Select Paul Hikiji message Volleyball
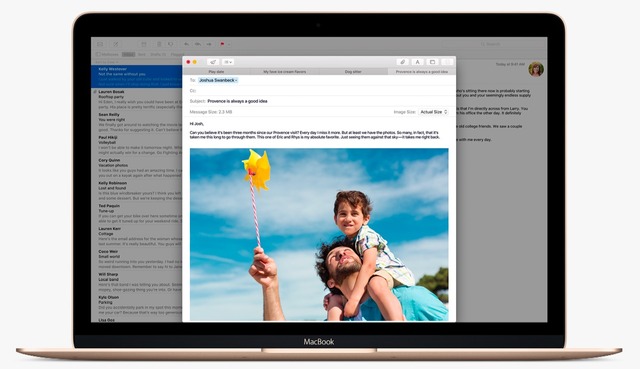640x369 pixels. coord(136,145)
